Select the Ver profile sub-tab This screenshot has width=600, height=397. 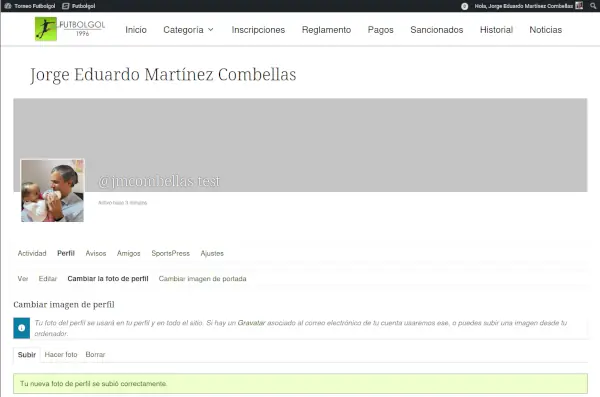(x=23, y=279)
